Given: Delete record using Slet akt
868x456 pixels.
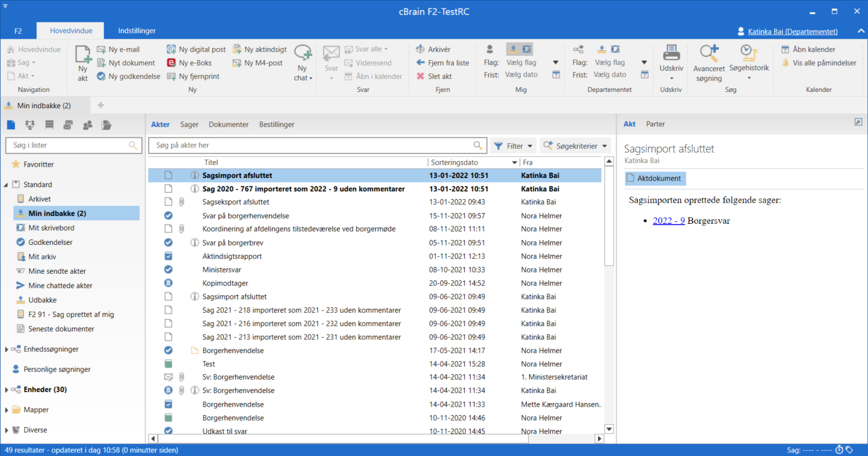Looking at the screenshot, I should [434, 76].
